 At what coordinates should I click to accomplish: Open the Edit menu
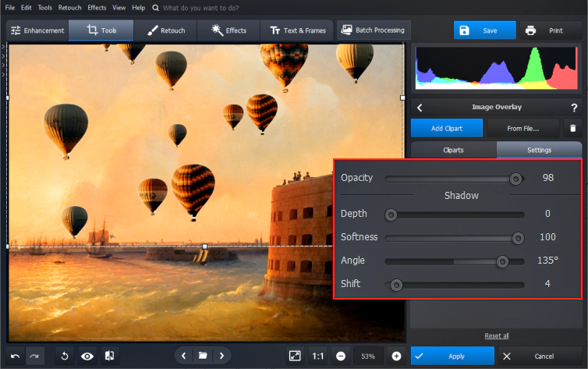pyautogui.click(x=26, y=8)
